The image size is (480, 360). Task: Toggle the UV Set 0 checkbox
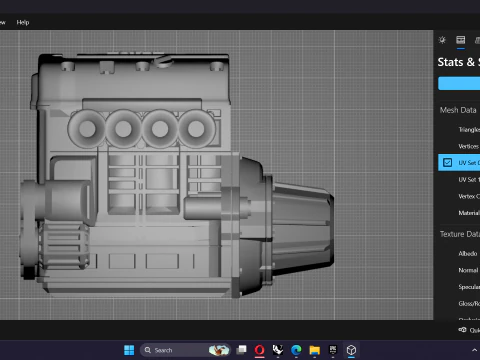(447, 163)
